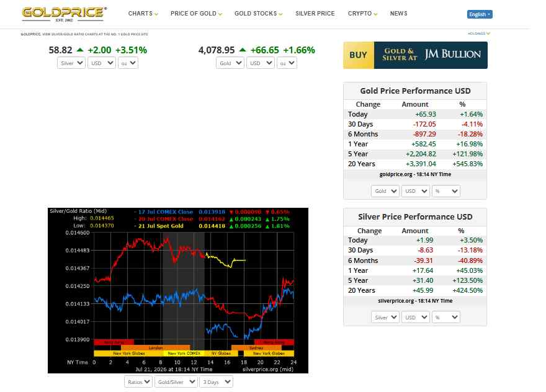
Task: Open the Silver dropdown in Silver Price Performance
Action: [385, 317]
